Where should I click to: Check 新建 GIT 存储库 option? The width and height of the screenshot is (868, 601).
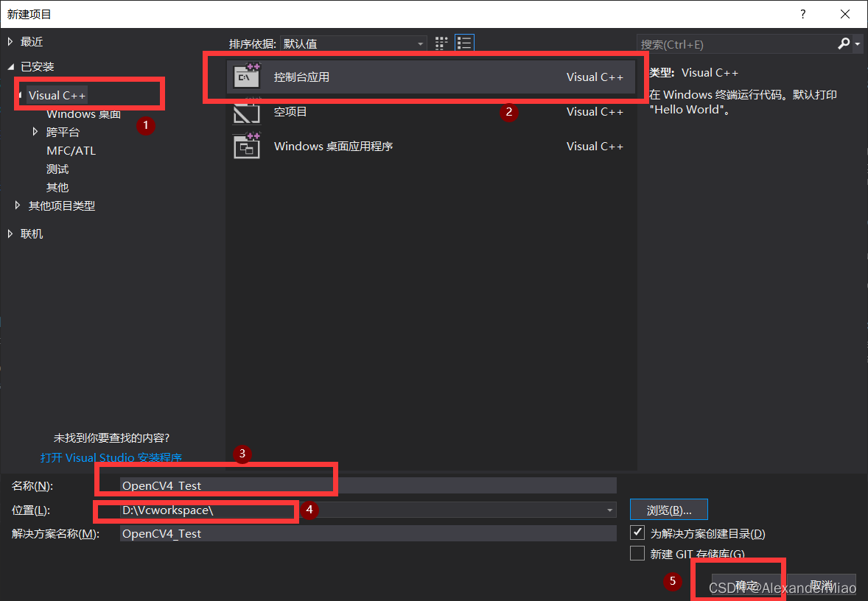(637, 553)
